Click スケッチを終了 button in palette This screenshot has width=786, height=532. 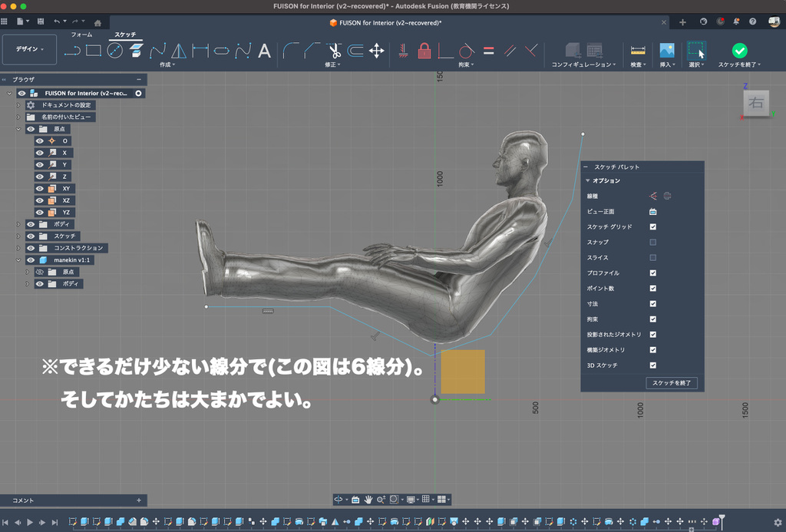click(672, 383)
